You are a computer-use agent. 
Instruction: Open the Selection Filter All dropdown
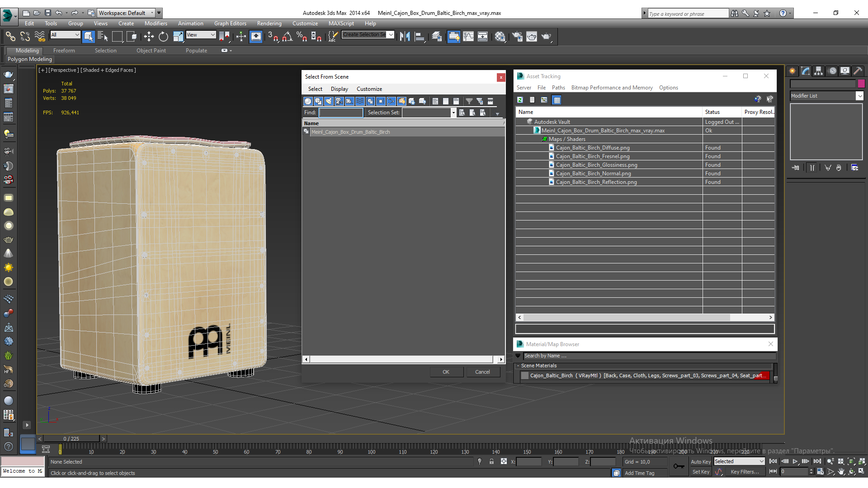click(65, 35)
